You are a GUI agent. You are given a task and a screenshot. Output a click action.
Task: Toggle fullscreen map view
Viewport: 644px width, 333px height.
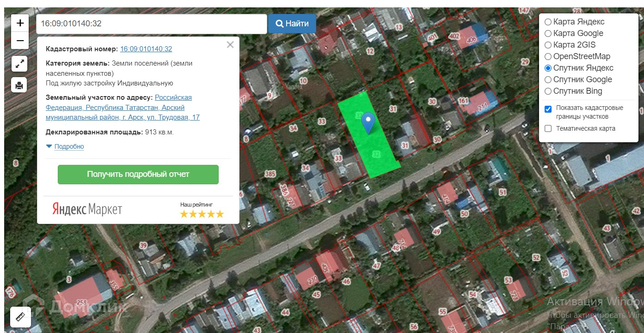pos(20,64)
